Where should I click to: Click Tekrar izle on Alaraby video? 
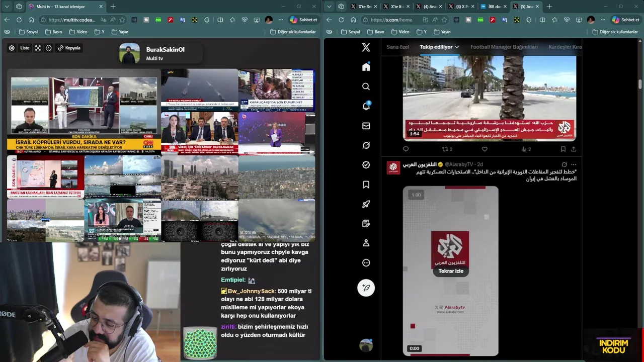(451, 271)
